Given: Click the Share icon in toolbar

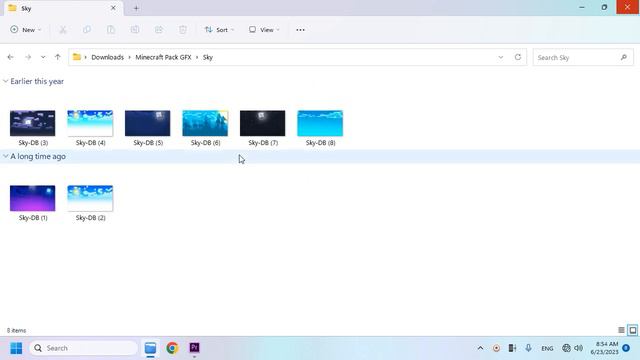Looking at the screenshot, I should click(x=159, y=30).
